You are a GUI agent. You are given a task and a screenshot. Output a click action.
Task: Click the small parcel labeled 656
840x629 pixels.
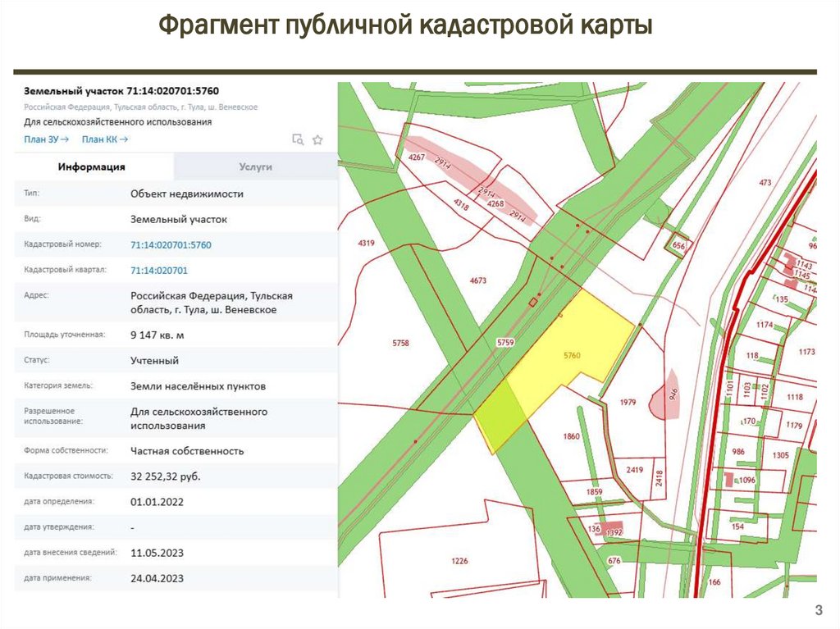(678, 246)
